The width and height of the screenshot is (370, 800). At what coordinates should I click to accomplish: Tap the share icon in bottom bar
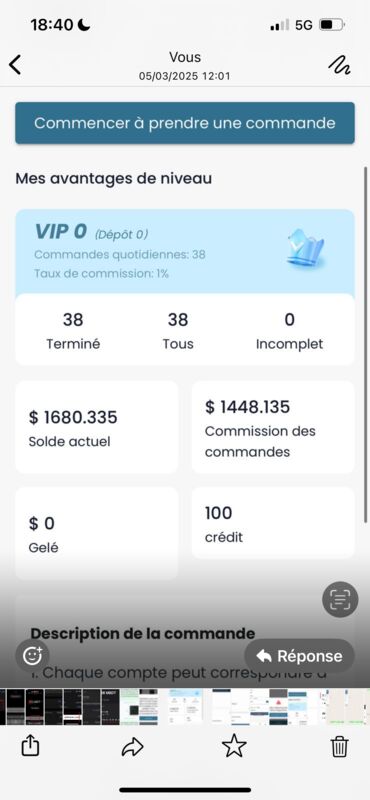pyautogui.click(x=31, y=747)
